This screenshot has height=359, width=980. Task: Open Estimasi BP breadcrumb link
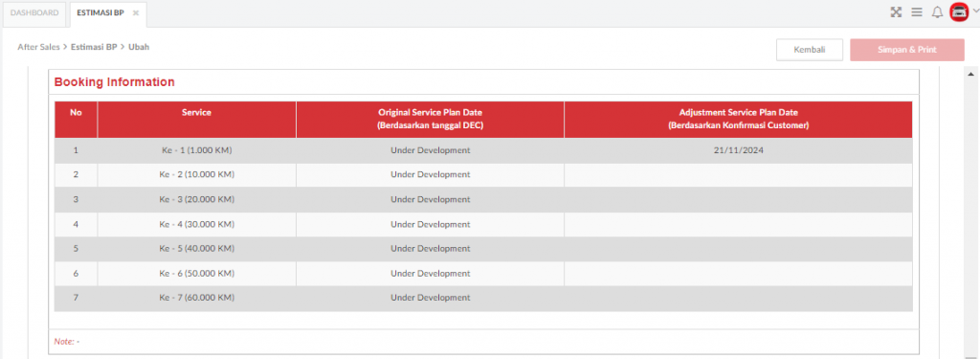pos(94,47)
